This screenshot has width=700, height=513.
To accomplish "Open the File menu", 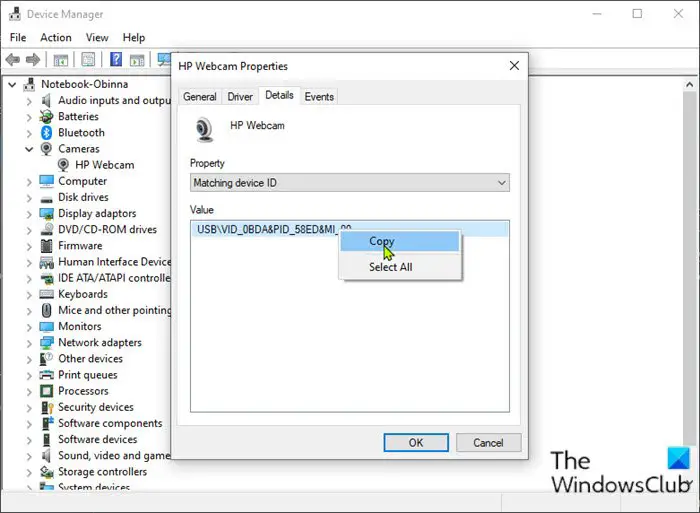I will [18, 38].
